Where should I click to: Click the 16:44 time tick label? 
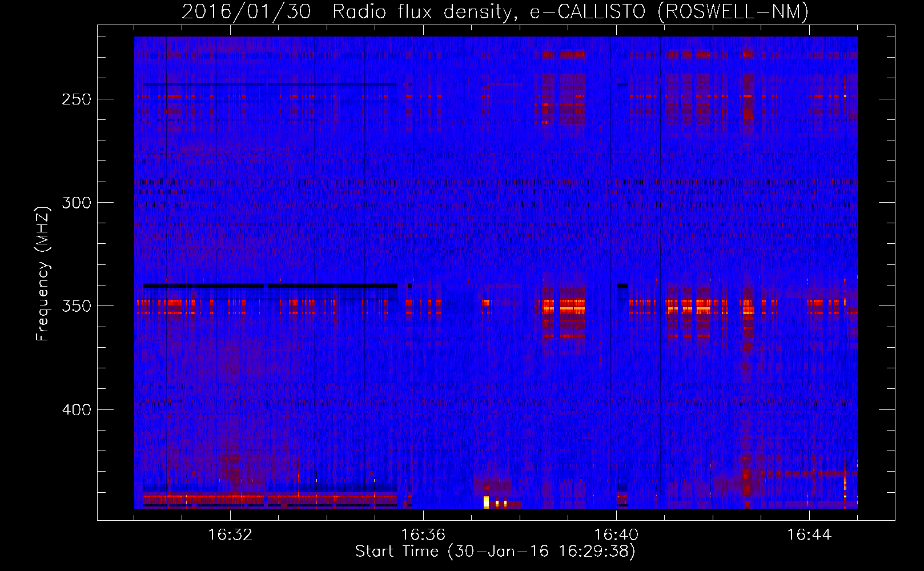click(x=809, y=535)
